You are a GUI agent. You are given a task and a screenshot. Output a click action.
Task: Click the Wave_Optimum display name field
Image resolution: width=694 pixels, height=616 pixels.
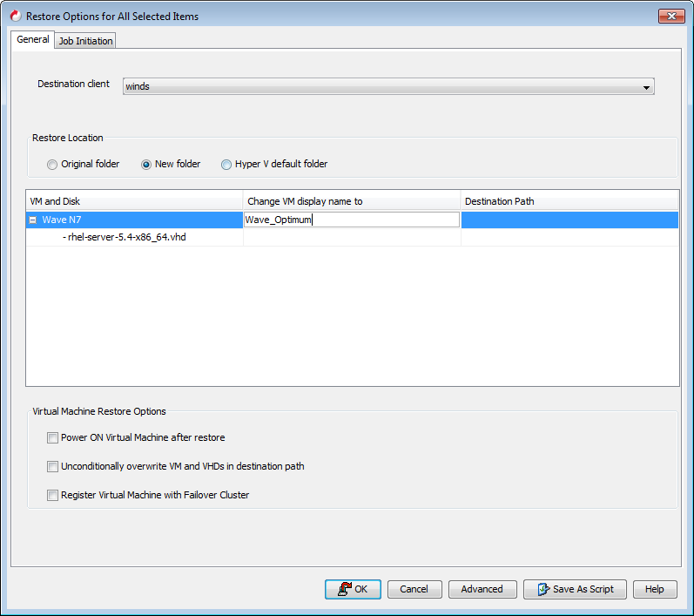pos(351,220)
